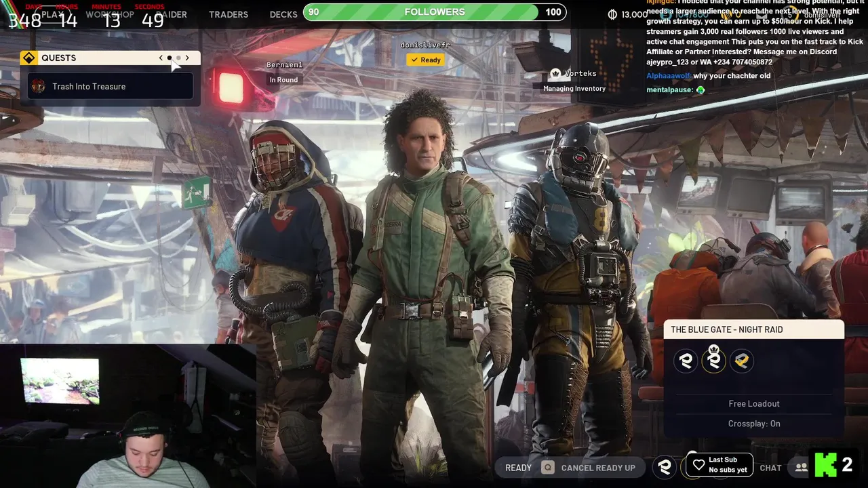Select yellow squad member emblem in raid panel
The height and width of the screenshot is (488, 868).
click(742, 361)
